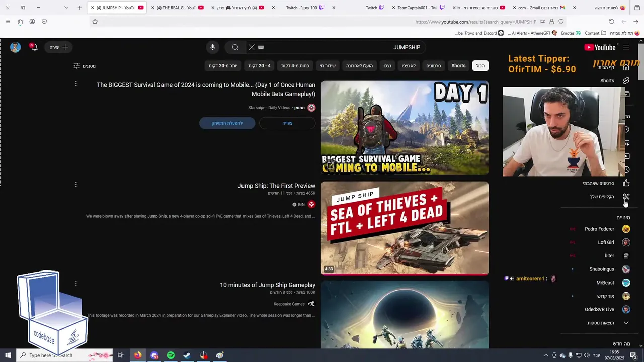Open the YouTube hamburger guide menu
The height and width of the screenshot is (362, 644).
point(626,47)
